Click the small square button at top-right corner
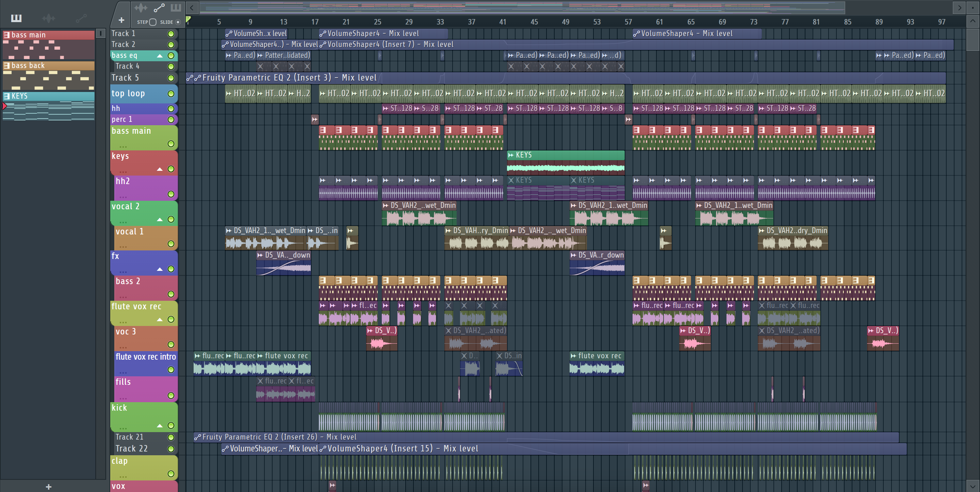Image resolution: width=980 pixels, height=492 pixels. click(973, 7)
